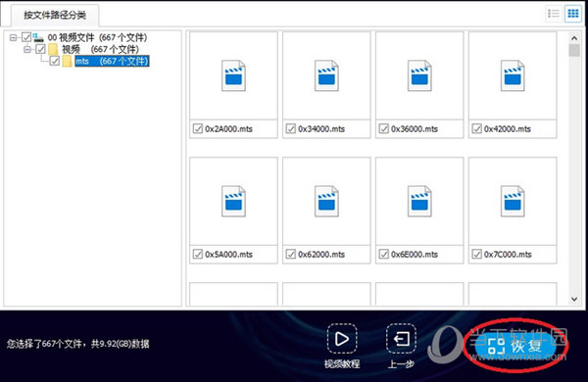Click the 0x7C000.mts file name
Image resolution: width=588 pixels, height=382 pixels.
pos(508,255)
